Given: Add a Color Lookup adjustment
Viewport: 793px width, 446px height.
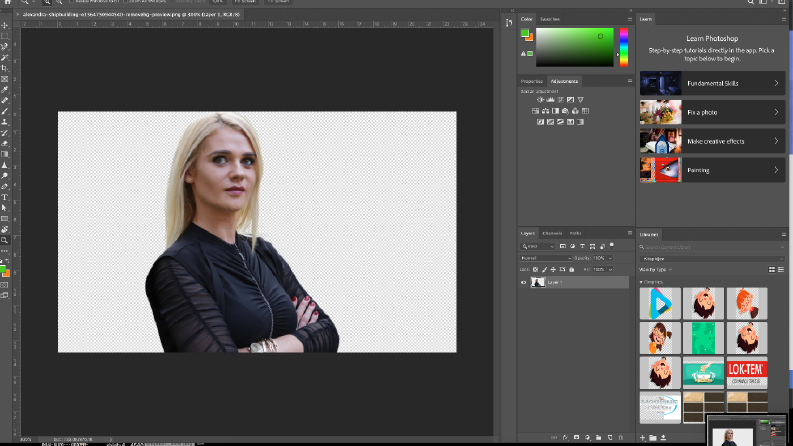Looking at the screenshot, I should pyautogui.click(x=585, y=111).
